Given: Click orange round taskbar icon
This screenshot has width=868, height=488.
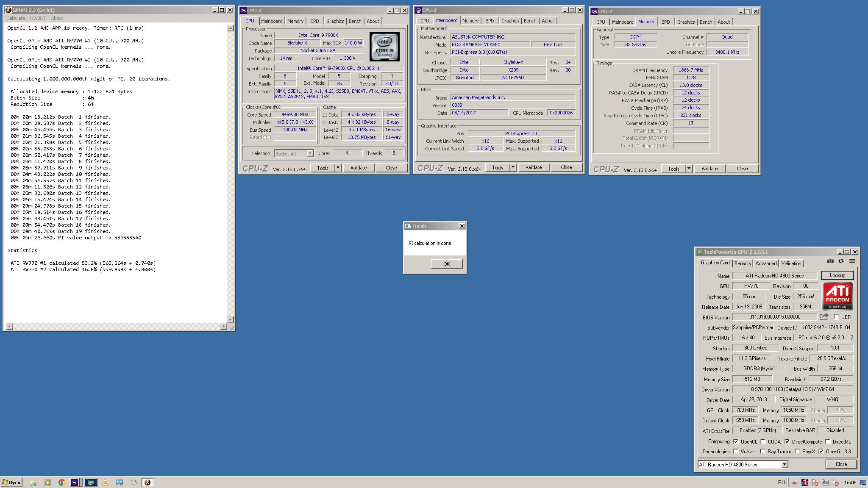Looking at the screenshot, I should pyautogui.click(x=105, y=482).
